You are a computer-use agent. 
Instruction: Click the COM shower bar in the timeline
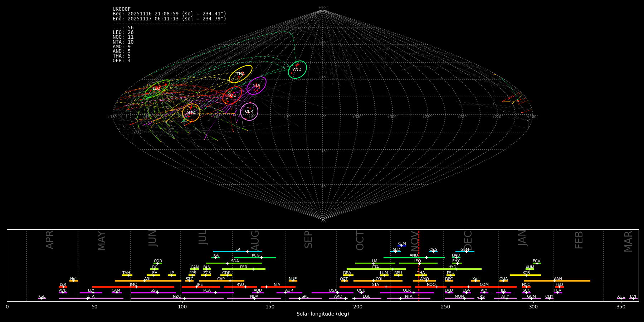[x=484, y=287]
